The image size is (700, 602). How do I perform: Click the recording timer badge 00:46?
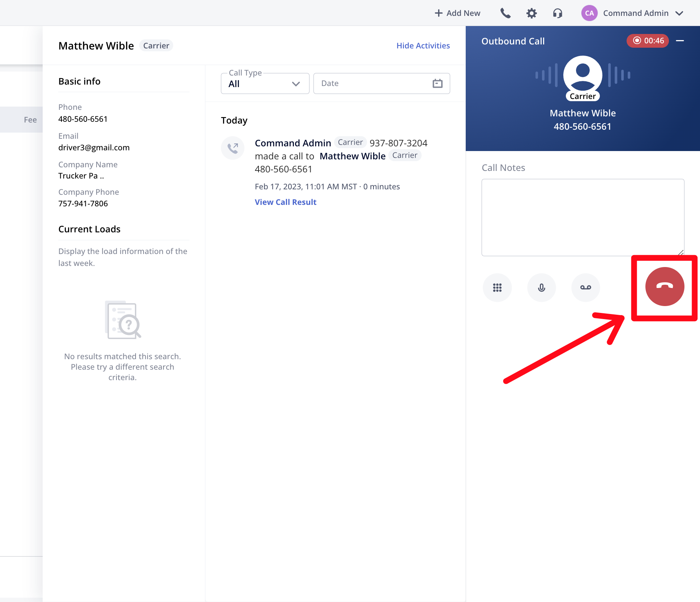click(648, 41)
